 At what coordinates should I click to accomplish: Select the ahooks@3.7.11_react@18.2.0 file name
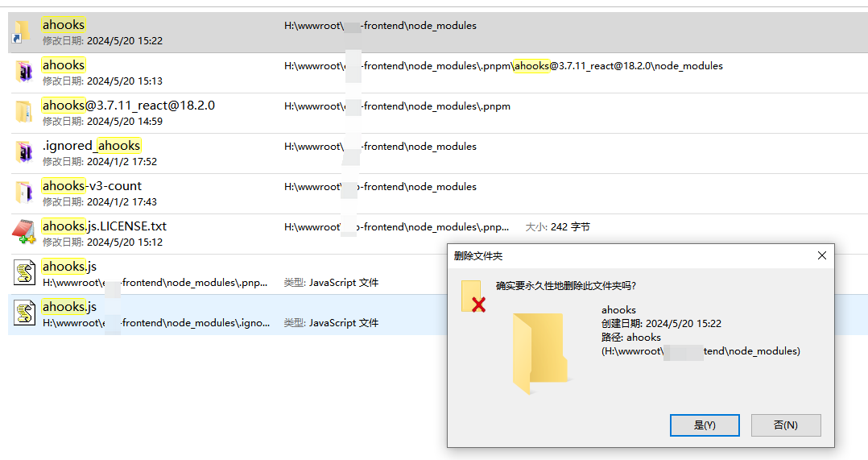click(129, 106)
